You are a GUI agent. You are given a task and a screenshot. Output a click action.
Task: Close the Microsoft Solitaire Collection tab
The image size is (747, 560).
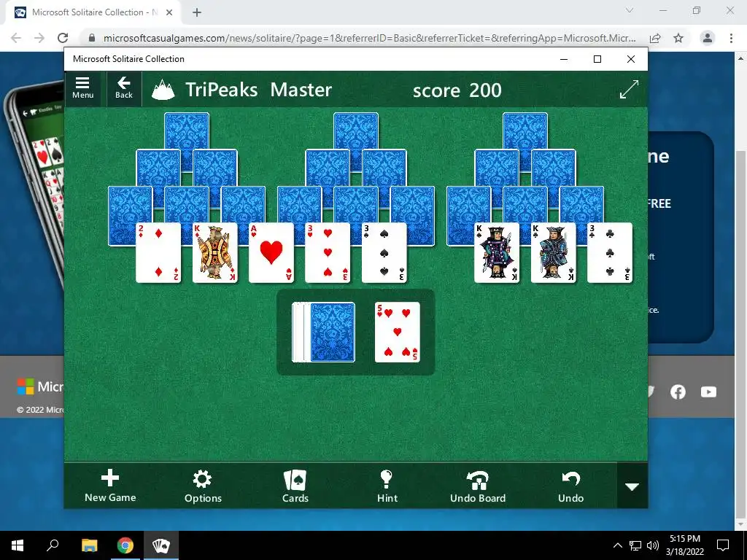coord(169,12)
